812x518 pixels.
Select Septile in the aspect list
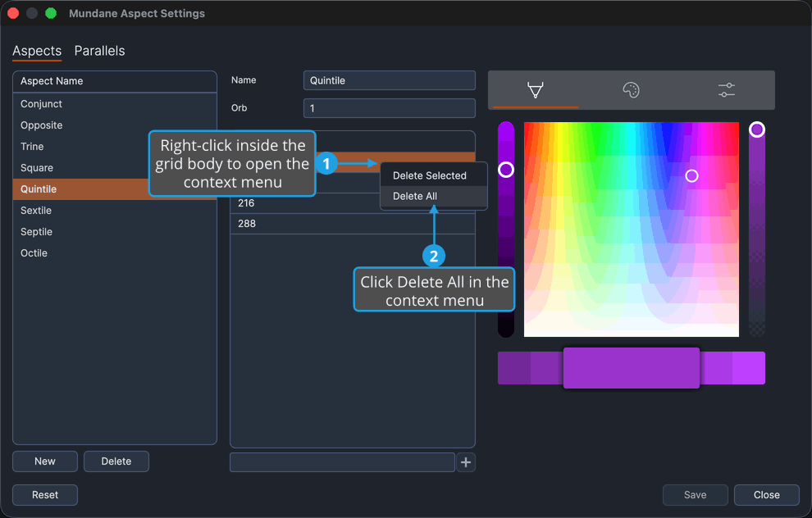point(115,232)
